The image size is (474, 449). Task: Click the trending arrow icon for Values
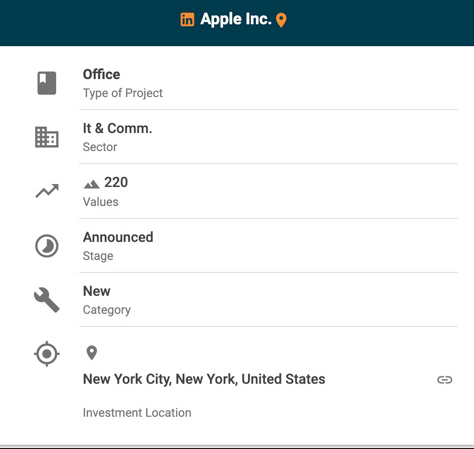47,191
